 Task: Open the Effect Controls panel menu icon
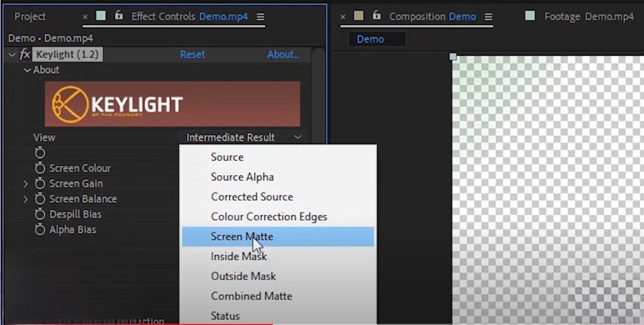point(261,16)
